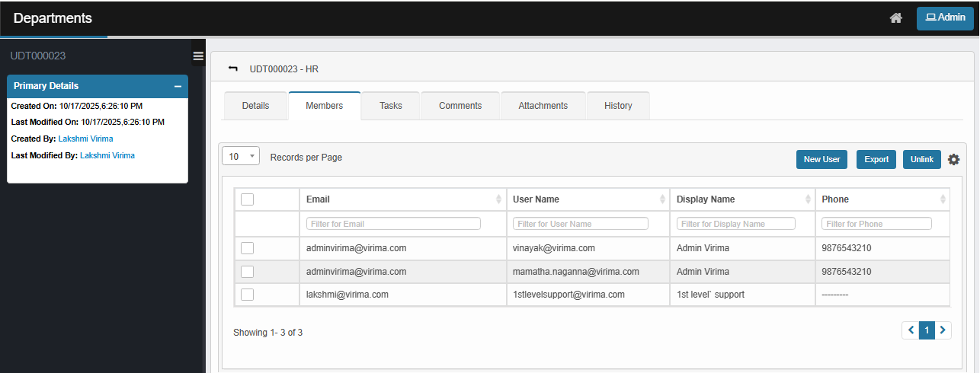
Task: Sort by User Name column arrows
Action: (662, 199)
